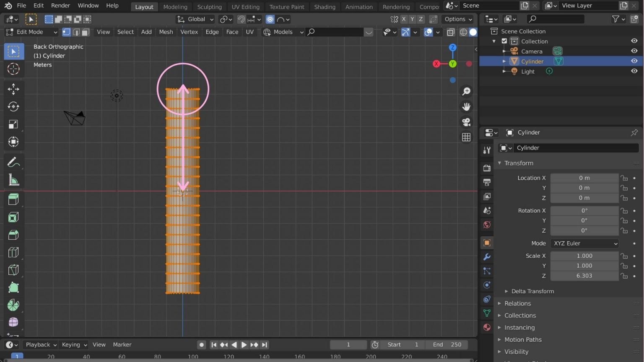
Task: Enable proportional editing
Action: pos(270,19)
